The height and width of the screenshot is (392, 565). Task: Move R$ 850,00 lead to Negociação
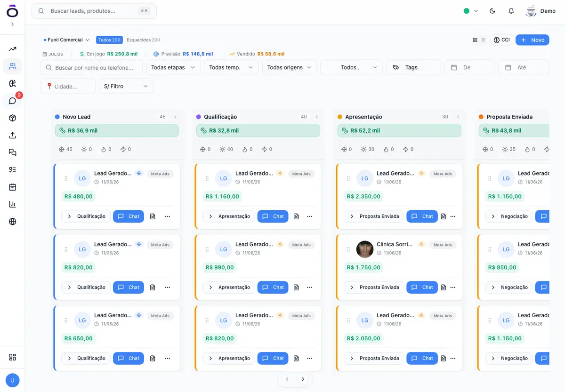click(x=509, y=287)
